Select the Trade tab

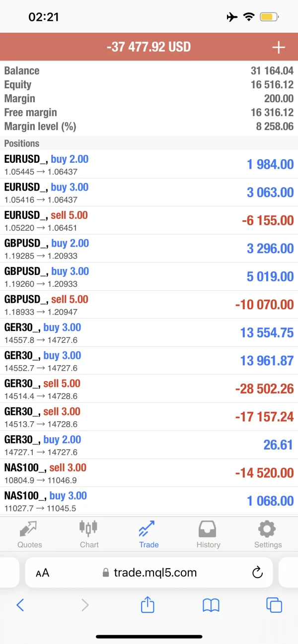149,534
